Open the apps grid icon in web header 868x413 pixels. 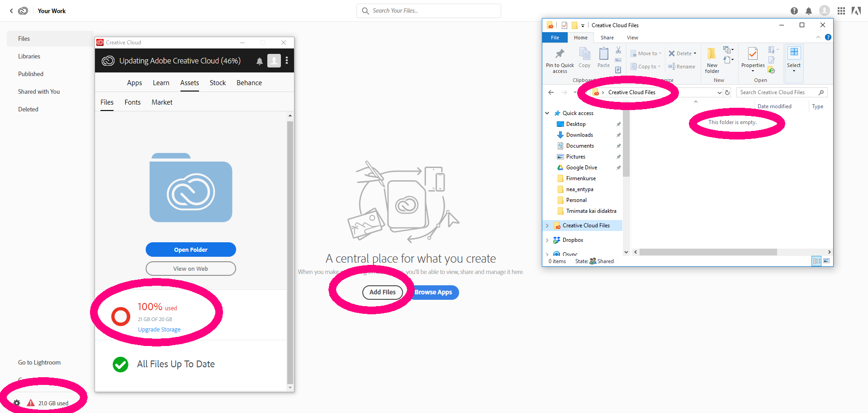click(x=841, y=11)
